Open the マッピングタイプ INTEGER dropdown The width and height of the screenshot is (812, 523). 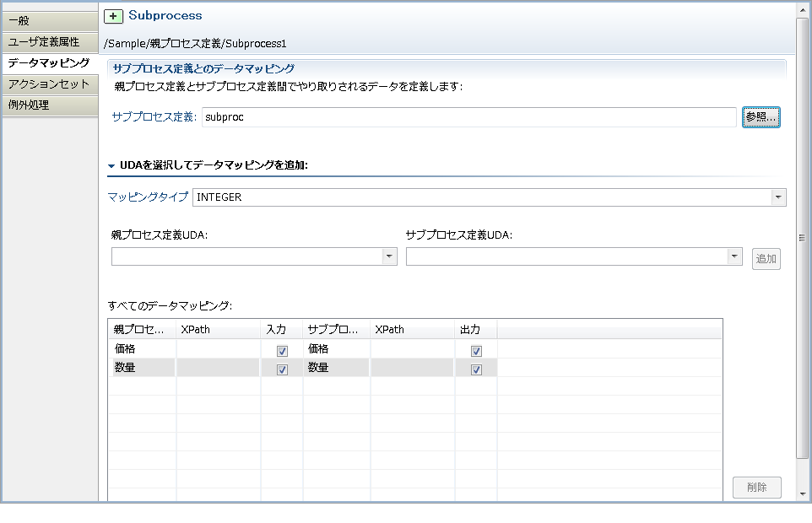click(778, 197)
